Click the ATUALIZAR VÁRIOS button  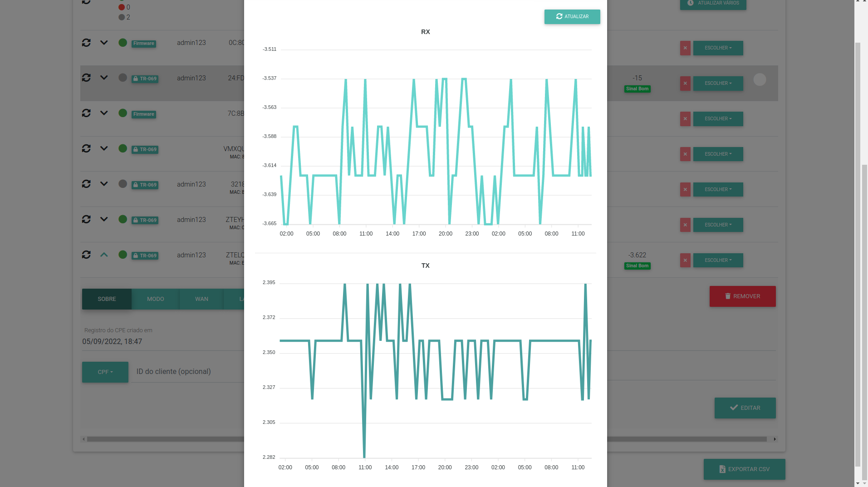tap(713, 4)
